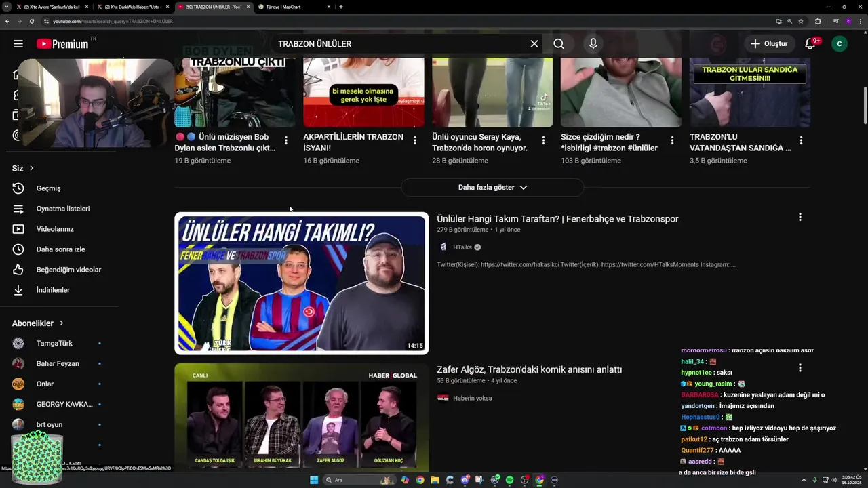Open Zafer Algöz video thumbnail
This screenshot has height=488, width=868.
click(302, 418)
